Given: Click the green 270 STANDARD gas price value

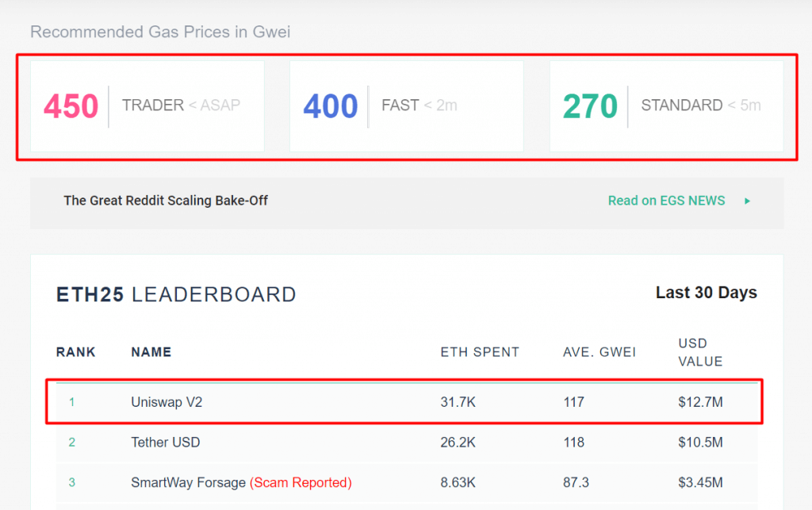Looking at the screenshot, I should pyautogui.click(x=590, y=105).
